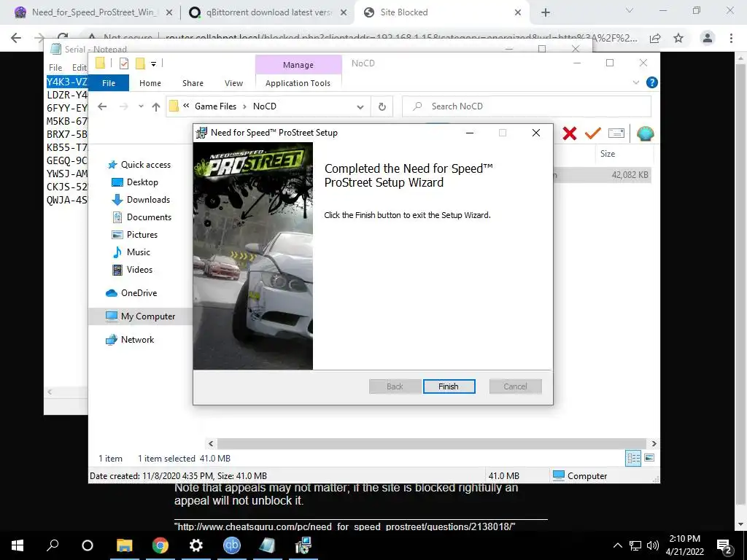The width and height of the screenshot is (747, 560).
Task: Open the Chrome three-dot menu
Action: pyautogui.click(x=731, y=38)
